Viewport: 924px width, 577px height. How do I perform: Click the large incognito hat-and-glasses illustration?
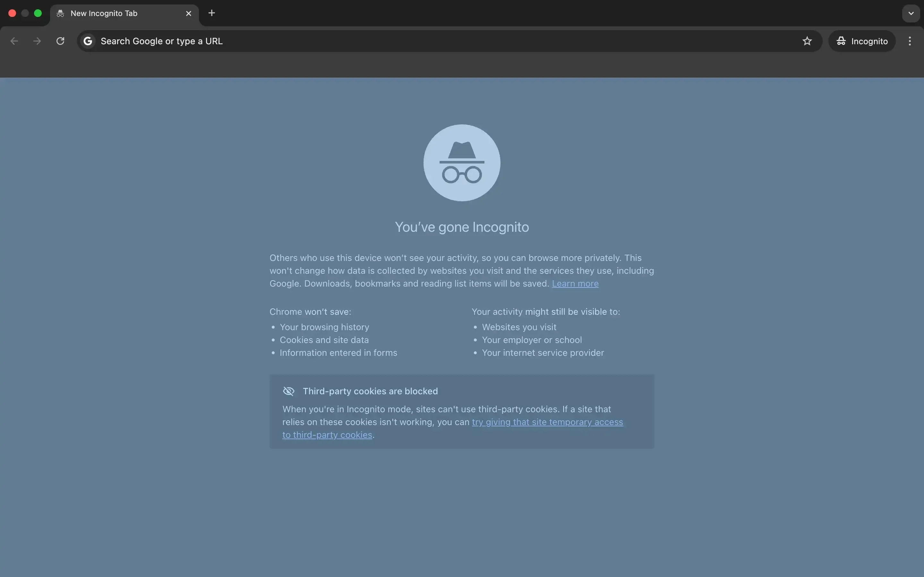click(461, 163)
